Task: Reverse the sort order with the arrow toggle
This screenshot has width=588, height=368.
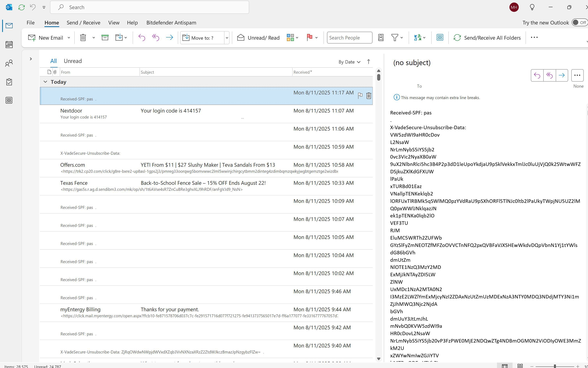Action: [369, 62]
